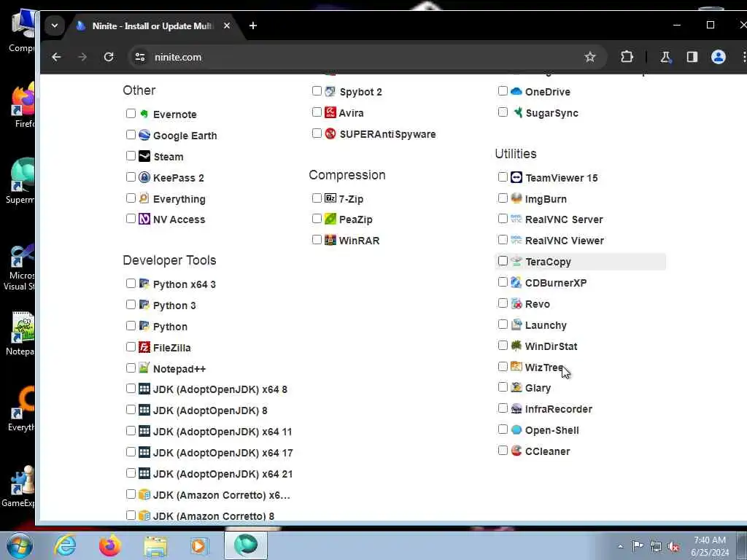Viewport: 747px width, 560px height.
Task: Click the NV Access purple icon
Action: point(144,219)
